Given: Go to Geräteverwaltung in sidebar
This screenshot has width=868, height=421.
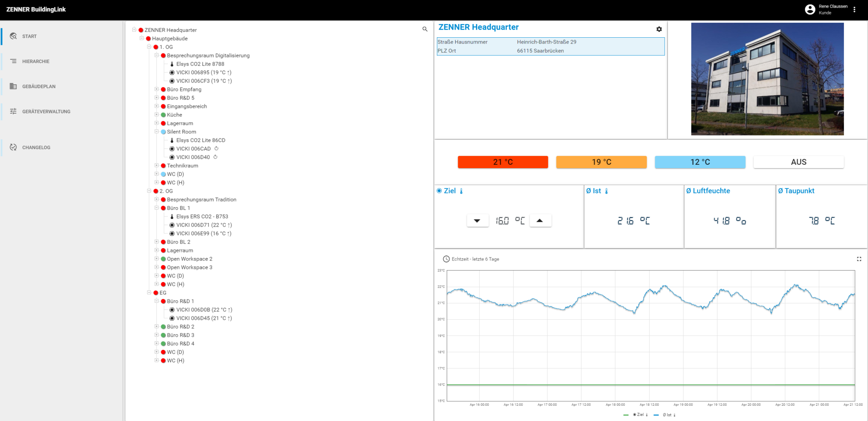Looking at the screenshot, I should (x=46, y=111).
